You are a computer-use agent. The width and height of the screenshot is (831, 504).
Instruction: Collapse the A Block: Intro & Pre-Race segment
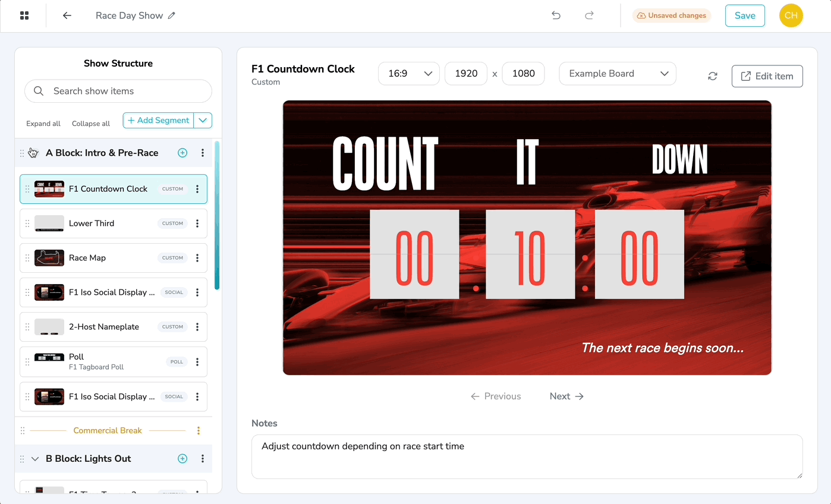click(x=33, y=153)
